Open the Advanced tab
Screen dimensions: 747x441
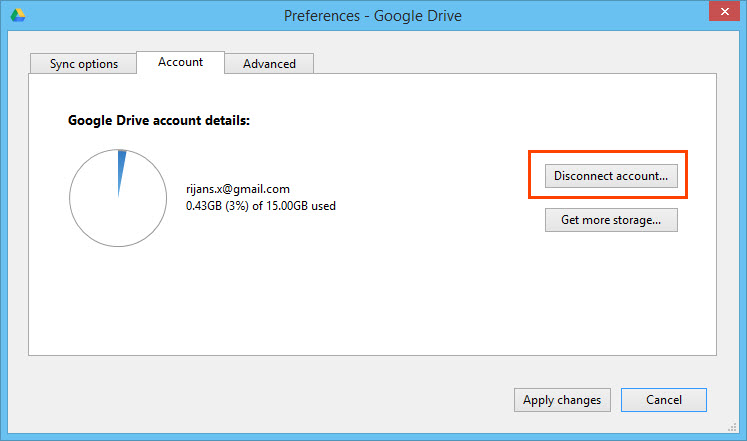pos(269,64)
